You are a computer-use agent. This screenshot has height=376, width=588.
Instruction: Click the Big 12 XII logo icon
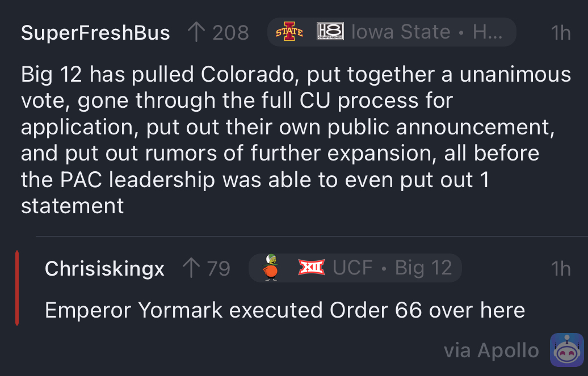click(311, 267)
